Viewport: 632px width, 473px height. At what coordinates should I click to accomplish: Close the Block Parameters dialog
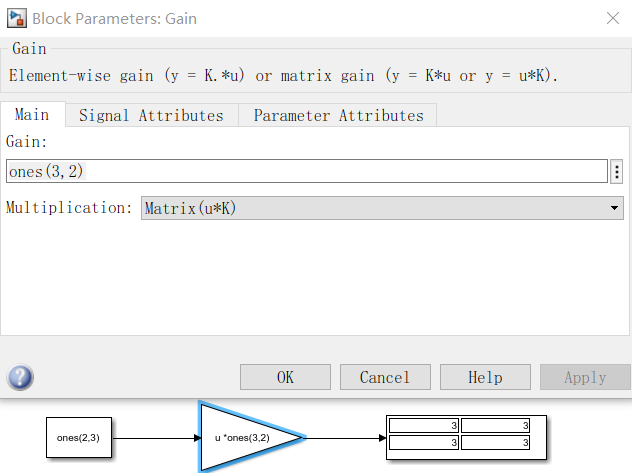pos(613,18)
